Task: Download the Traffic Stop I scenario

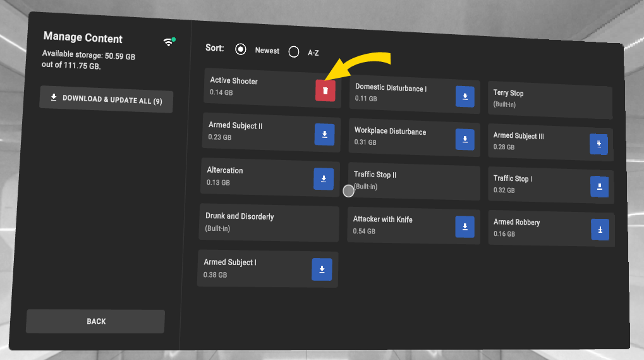Action: (x=599, y=187)
